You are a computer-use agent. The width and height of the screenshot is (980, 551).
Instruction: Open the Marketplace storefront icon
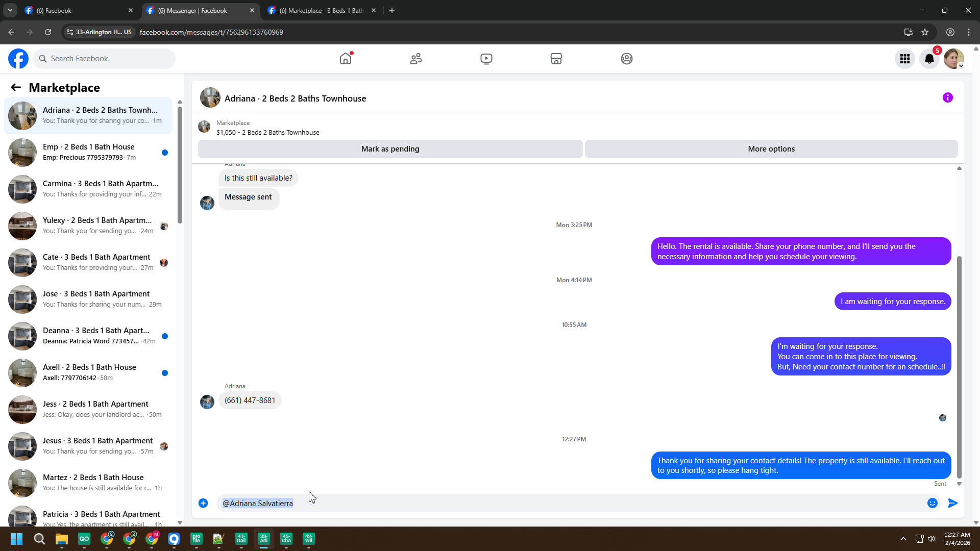[556, 59]
